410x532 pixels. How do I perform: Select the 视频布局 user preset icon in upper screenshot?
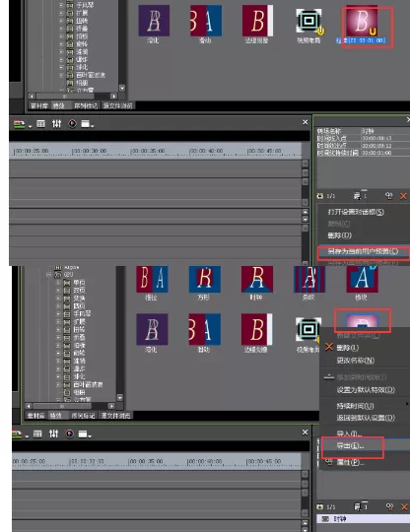309,21
